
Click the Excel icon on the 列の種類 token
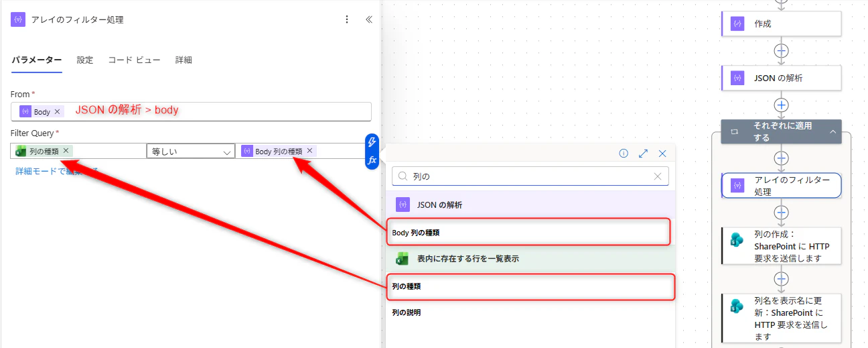point(21,151)
